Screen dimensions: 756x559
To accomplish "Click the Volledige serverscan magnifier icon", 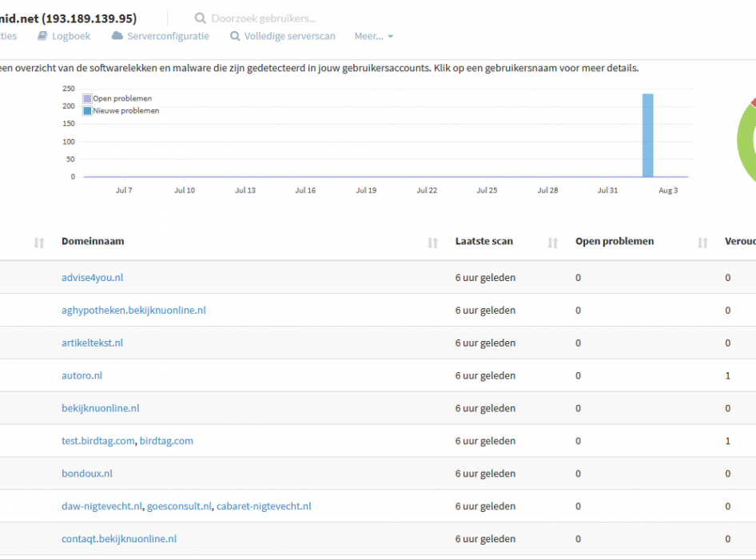I will point(235,36).
